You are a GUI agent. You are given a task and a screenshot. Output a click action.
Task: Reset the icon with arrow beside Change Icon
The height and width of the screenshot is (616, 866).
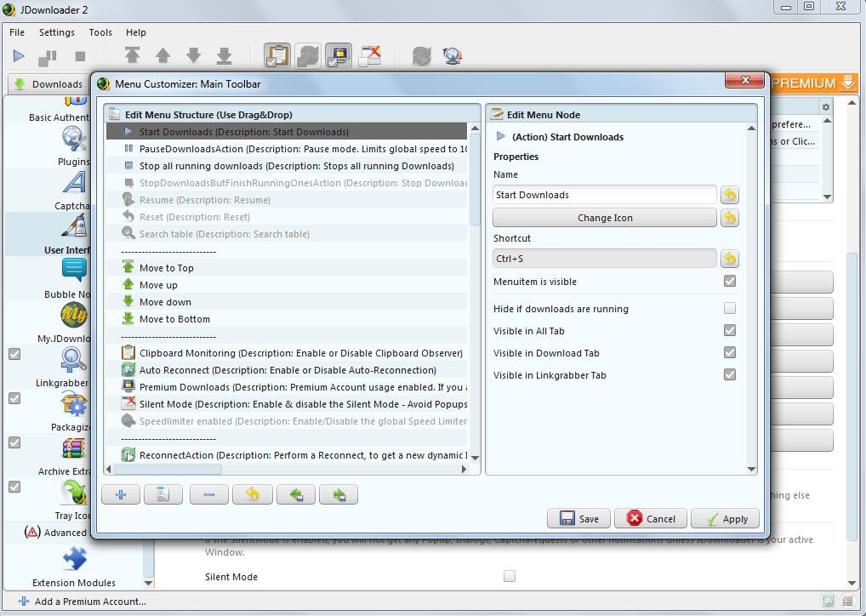730,218
